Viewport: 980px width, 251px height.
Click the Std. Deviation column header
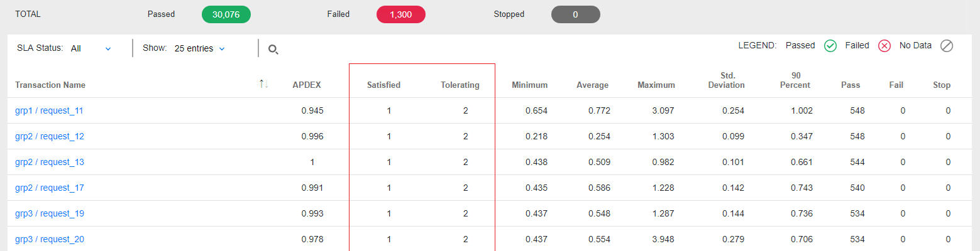[726, 80]
